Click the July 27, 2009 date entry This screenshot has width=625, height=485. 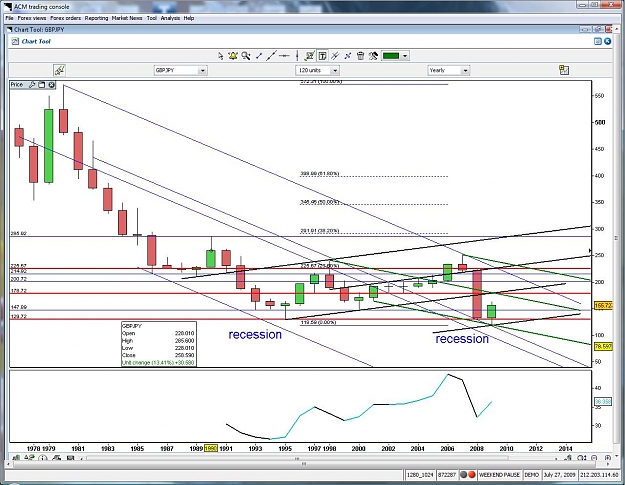(560, 475)
